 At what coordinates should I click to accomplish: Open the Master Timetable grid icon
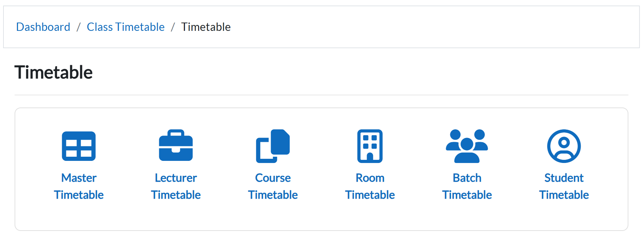(79, 146)
